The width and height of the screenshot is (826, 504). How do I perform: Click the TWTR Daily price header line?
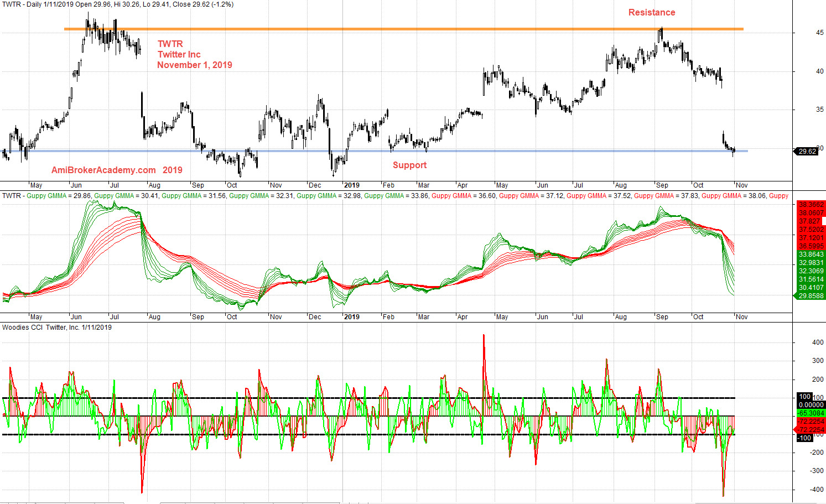[x=118, y=4]
